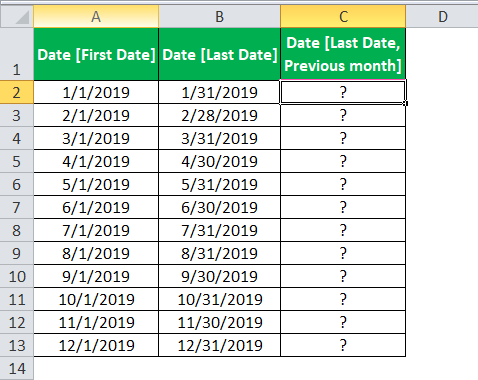Select cell containing 2/28/2019
The image size is (478, 380).
pos(219,115)
